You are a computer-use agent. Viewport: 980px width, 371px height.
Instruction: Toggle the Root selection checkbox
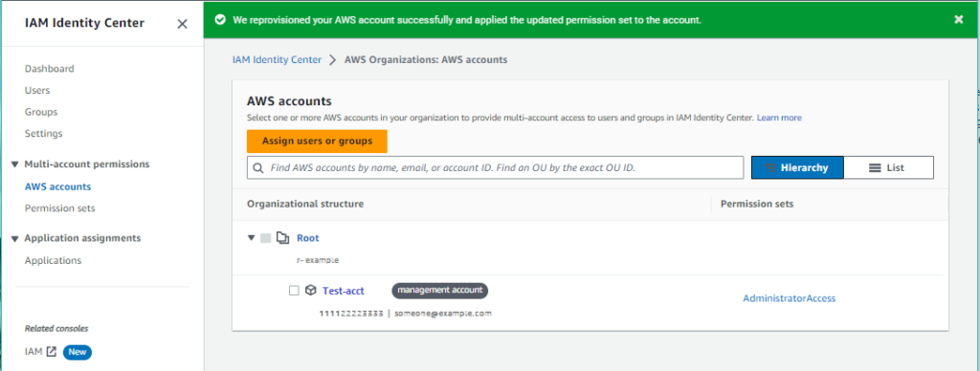[266, 238]
